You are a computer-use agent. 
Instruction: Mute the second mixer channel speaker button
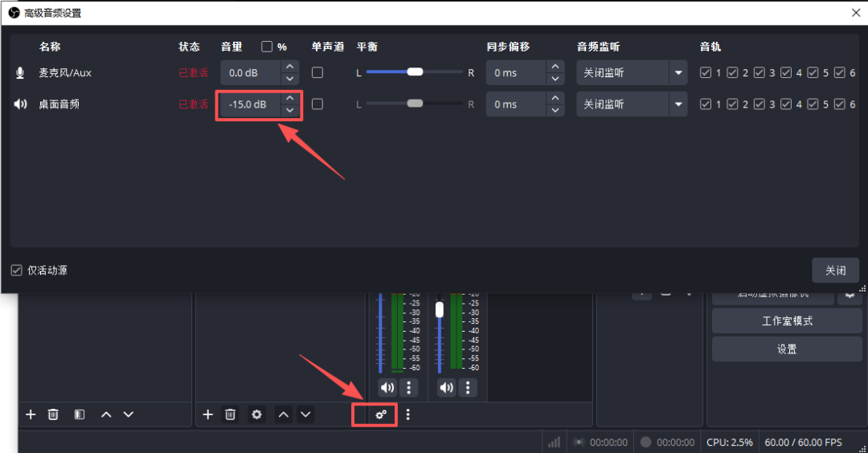click(446, 388)
